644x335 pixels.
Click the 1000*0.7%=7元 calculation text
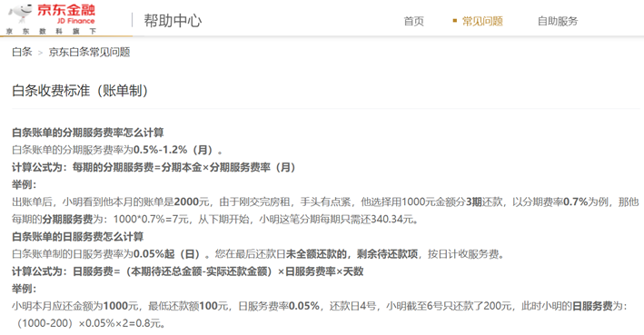click(x=151, y=219)
